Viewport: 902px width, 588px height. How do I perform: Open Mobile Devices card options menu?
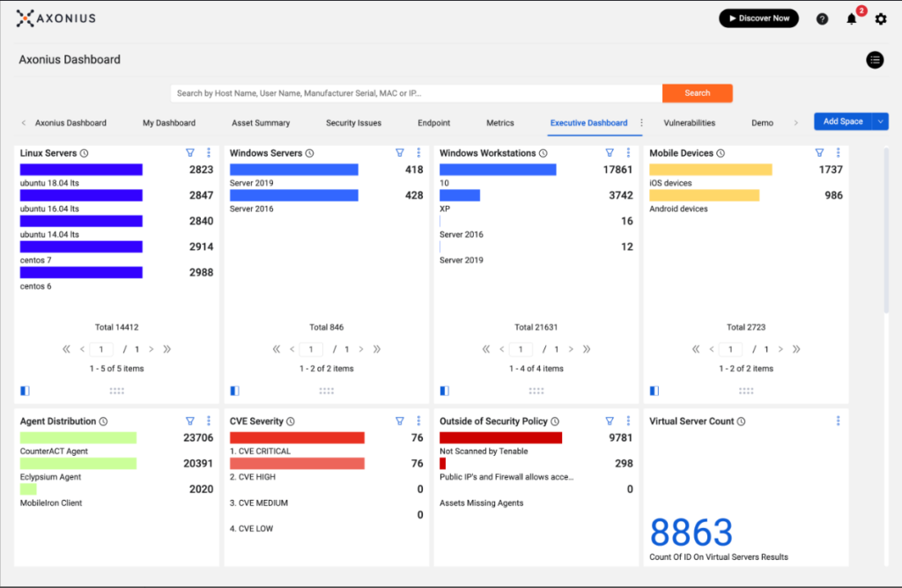[x=839, y=153]
